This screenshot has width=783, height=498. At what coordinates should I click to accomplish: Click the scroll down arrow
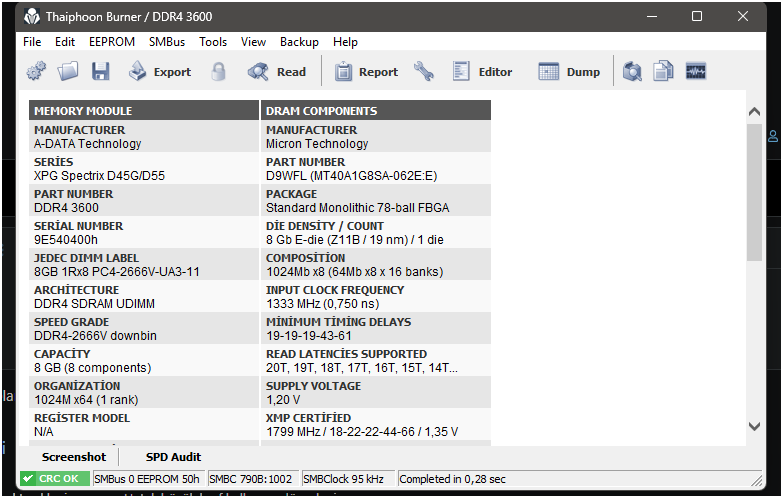click(x=755, y=426)
